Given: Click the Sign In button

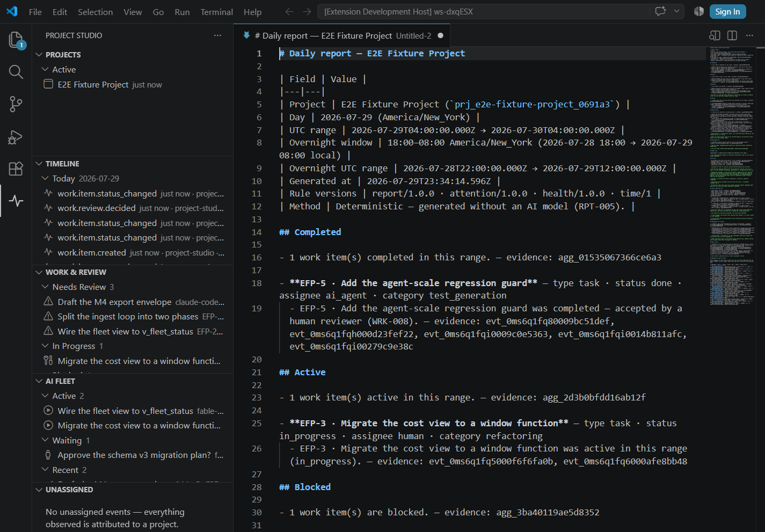Looking at the screenshot, I should 727,12.
